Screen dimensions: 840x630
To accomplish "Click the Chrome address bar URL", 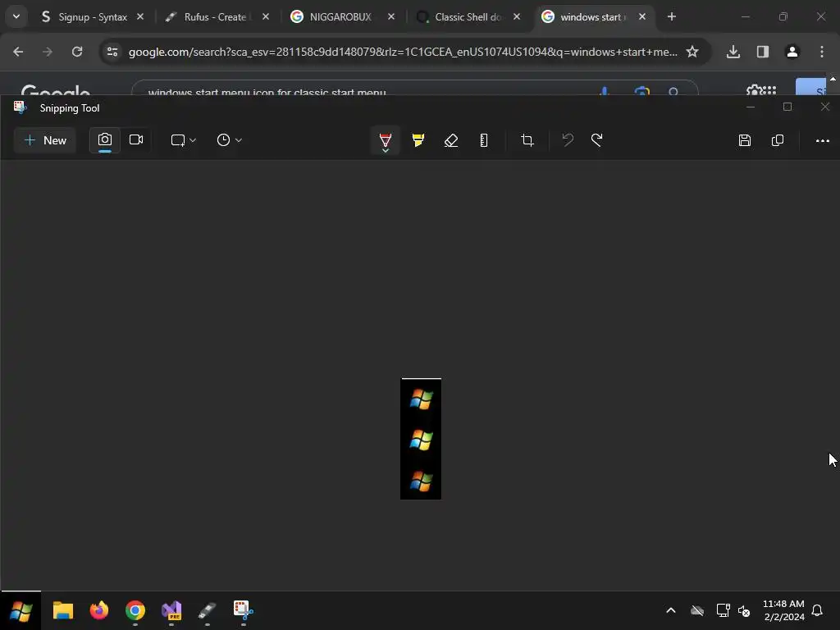I will [403, 52].
